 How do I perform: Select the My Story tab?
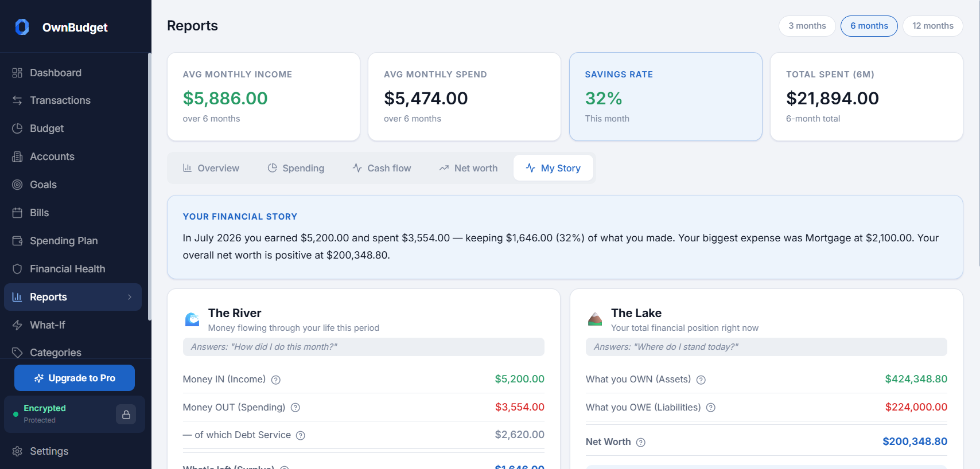[x=553, y=168]
